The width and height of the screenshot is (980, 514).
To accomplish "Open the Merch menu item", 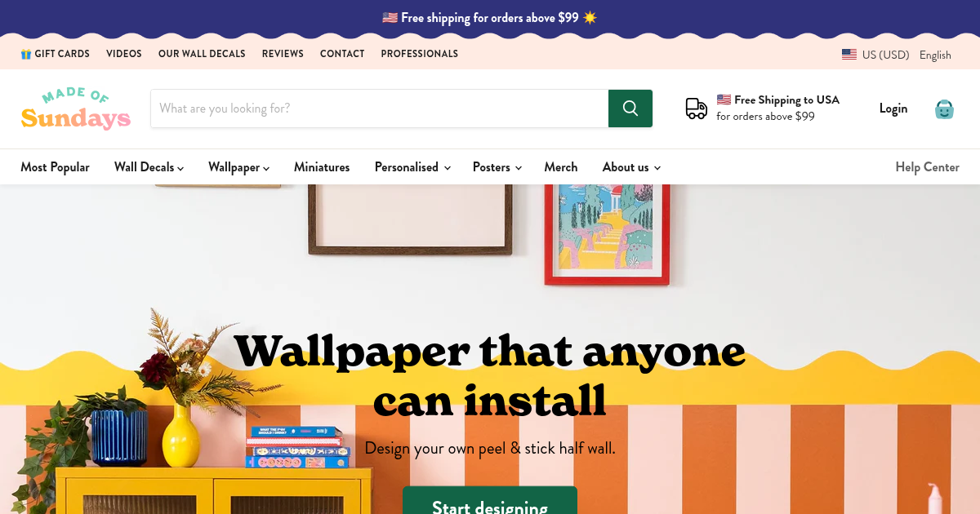I will point(561,167).
